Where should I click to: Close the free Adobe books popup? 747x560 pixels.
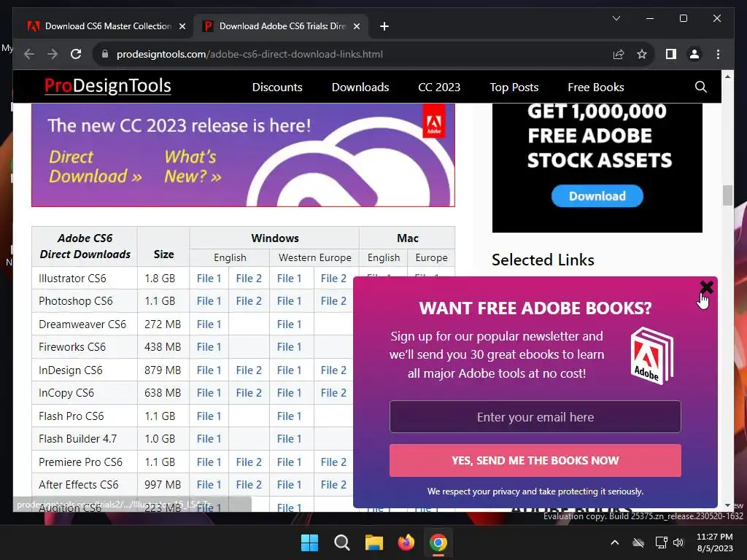(706, 287)
